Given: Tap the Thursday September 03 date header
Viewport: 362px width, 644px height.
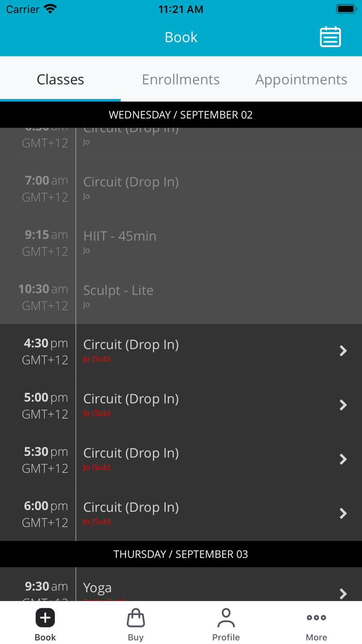Looking at the screenshot, I should (x=180, y=554).
